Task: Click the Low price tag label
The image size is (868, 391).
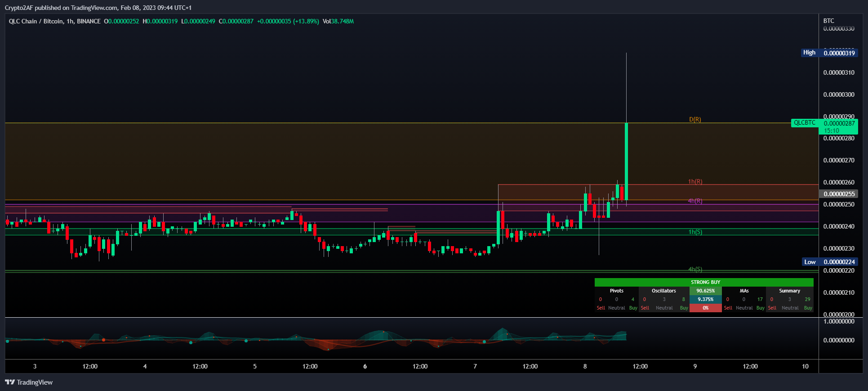Action: click(x=810, y=262)
